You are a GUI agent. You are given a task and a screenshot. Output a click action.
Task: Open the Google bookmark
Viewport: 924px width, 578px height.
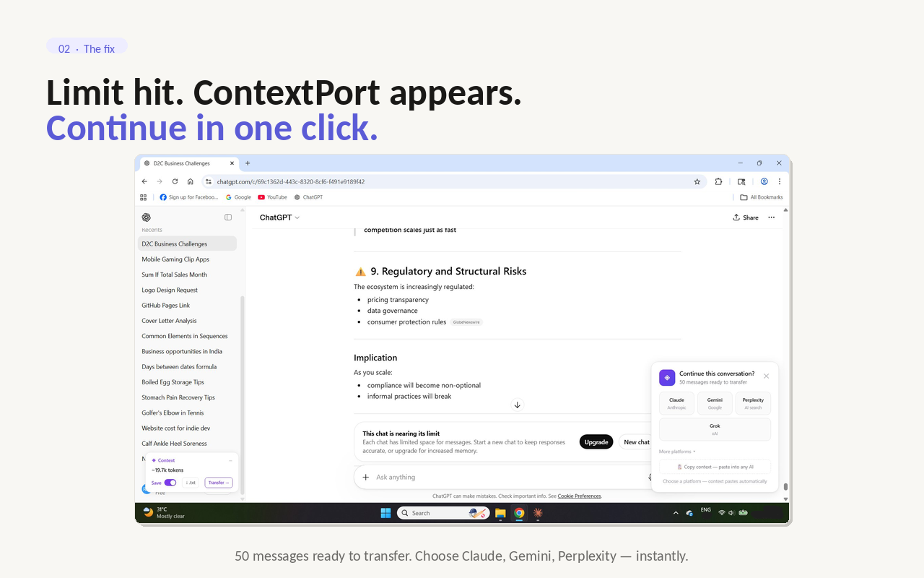pyautogui.click(x=238, y=197)
